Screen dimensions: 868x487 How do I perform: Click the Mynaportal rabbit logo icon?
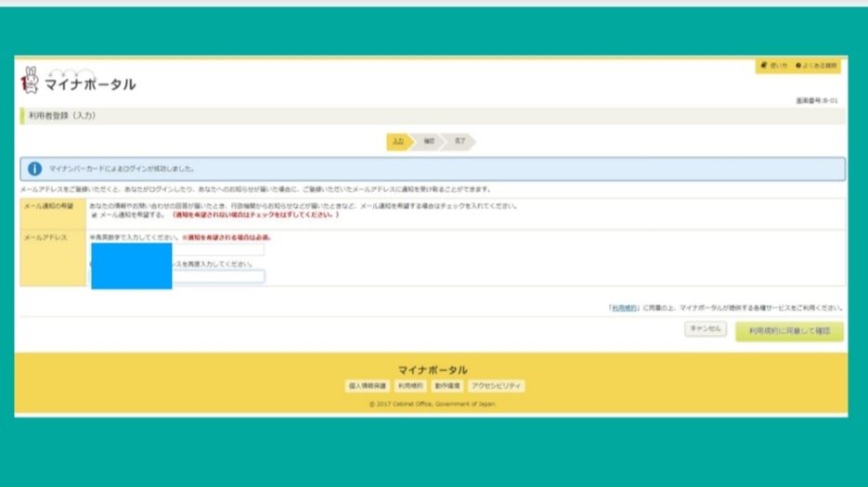pyautogui.click(x=30, y=81)
